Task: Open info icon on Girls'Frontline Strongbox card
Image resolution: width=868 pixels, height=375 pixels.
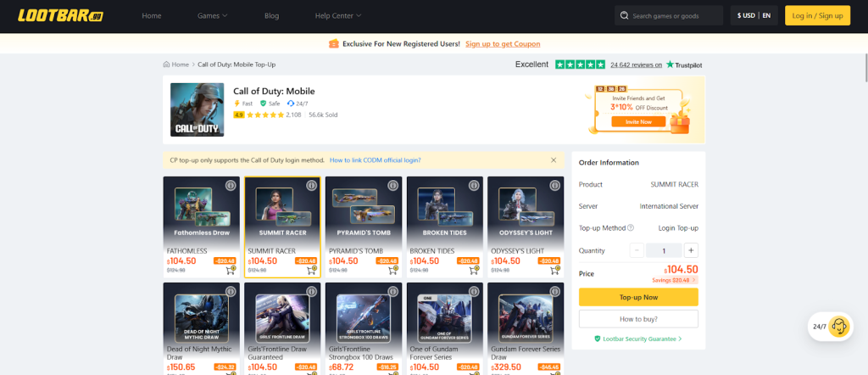Action: (x=393, y=291)
